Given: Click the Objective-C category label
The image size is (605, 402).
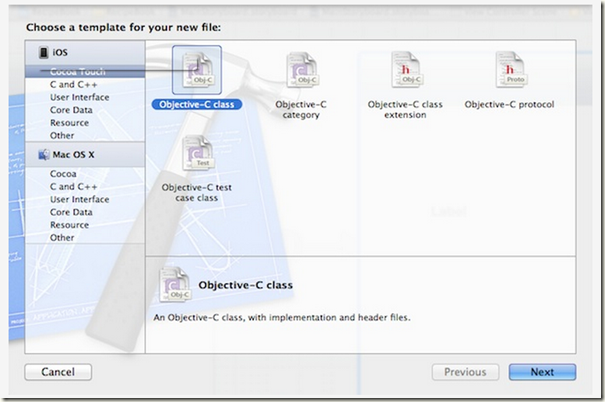Looking at the screenshot, I should tap(301, 110).
